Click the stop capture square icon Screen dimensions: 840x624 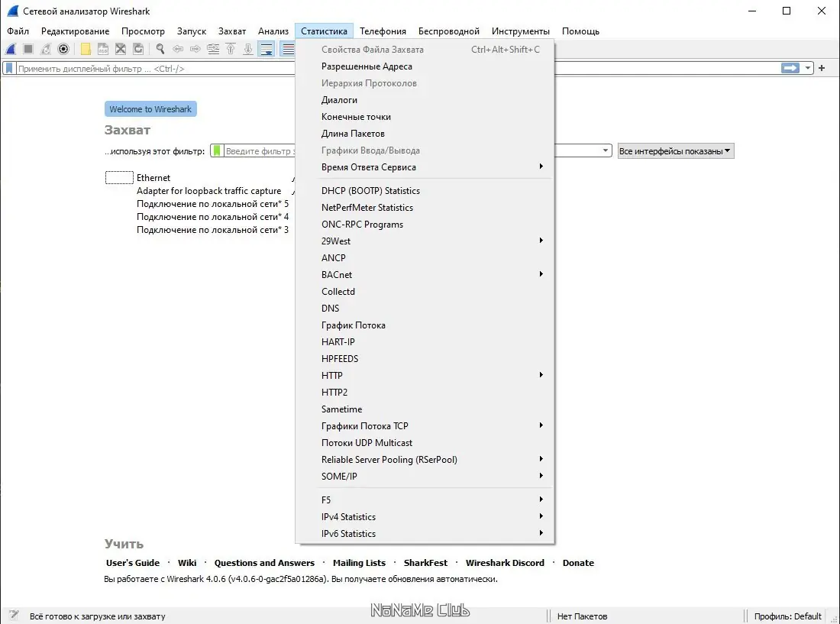pos(28,50)
